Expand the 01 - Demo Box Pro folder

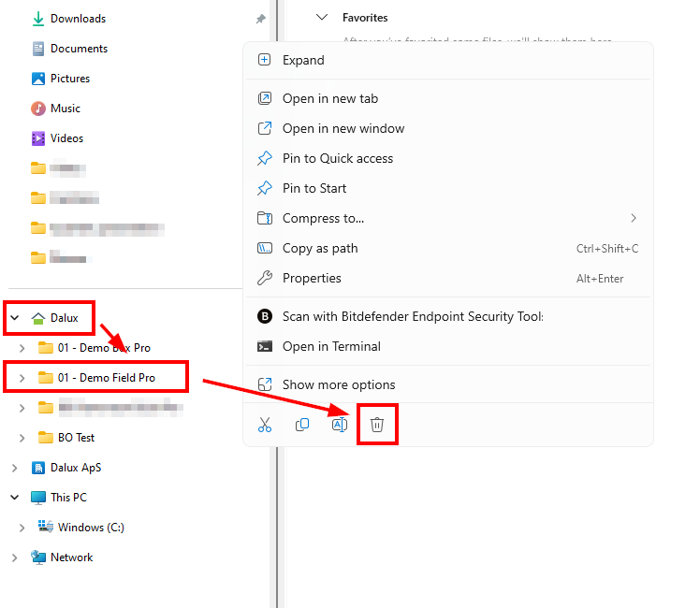[x=22, y=348]
